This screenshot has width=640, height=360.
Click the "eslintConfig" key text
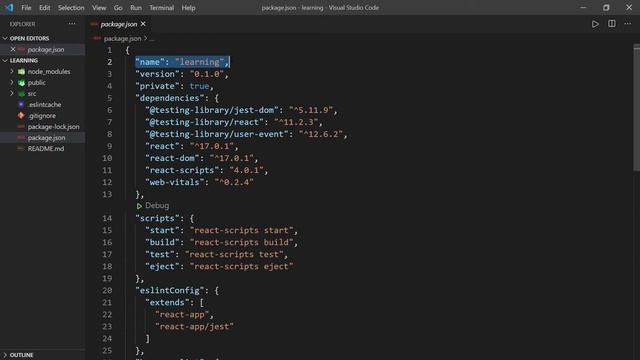click(x=169, y=290)
